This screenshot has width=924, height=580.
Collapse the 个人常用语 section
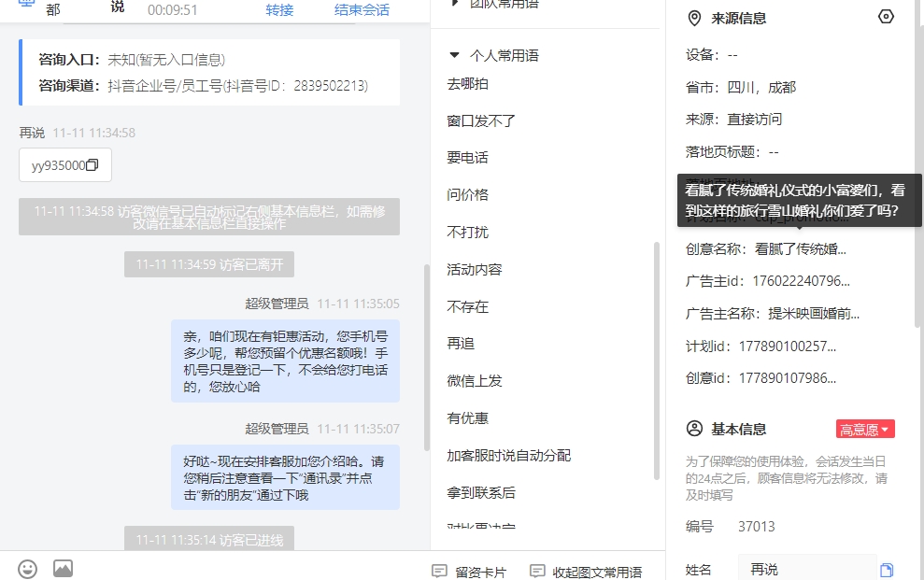454,55
